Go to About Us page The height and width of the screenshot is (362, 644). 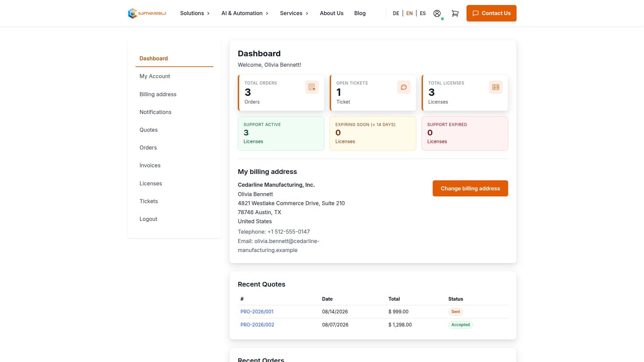point(332,13)
